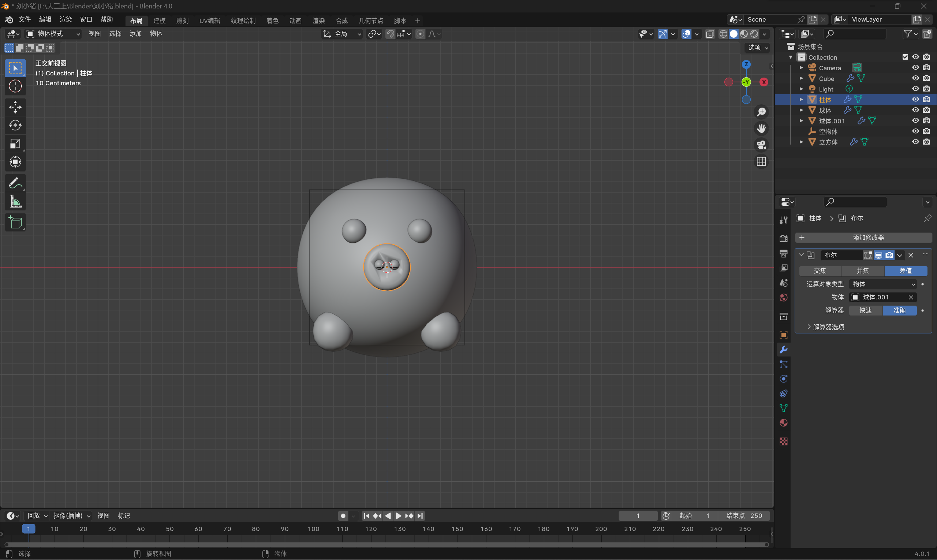Choose the Measure tool
Viewport: 937px width, 560px height.
point(15,202)
